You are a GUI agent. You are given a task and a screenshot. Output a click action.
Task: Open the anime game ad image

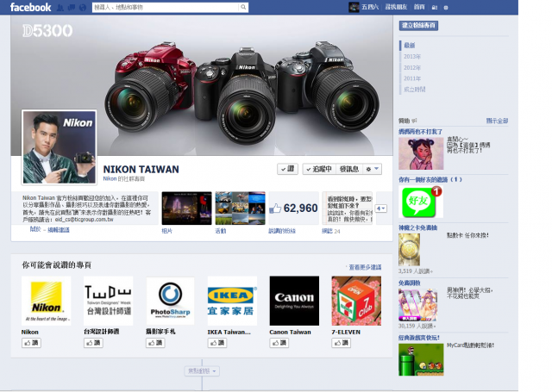pos(417,305)
